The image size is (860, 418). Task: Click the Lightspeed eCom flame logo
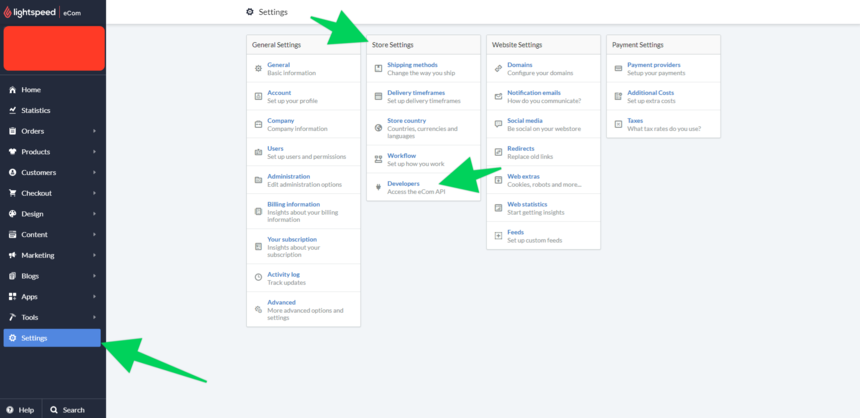9,13
